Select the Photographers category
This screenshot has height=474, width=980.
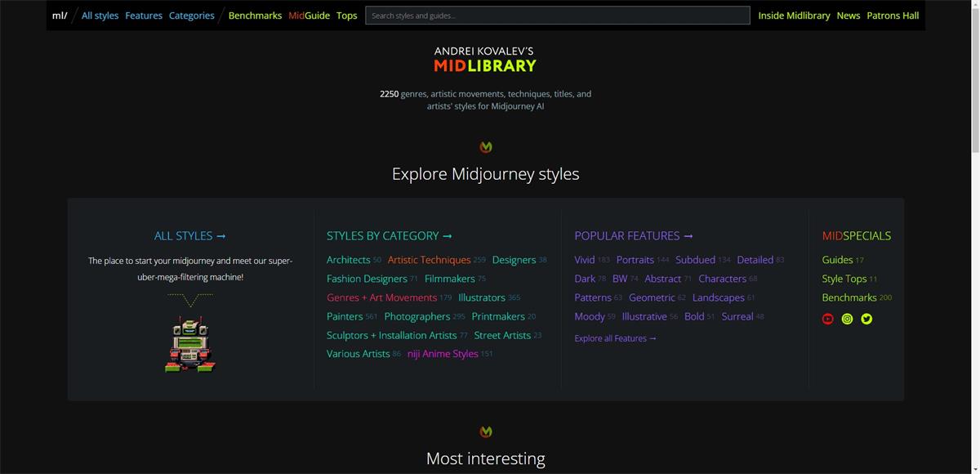416,316
